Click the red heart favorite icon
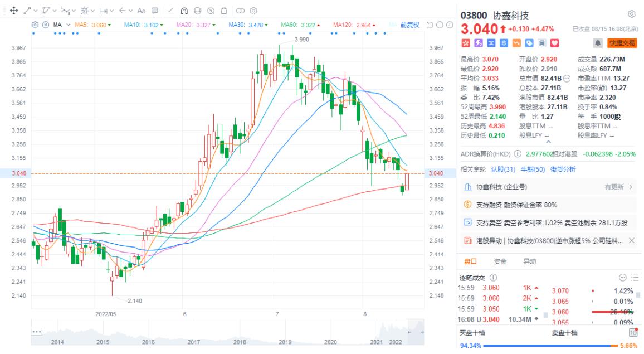The height and width of the screenshot is (354, 644). [x=554, y=43]
